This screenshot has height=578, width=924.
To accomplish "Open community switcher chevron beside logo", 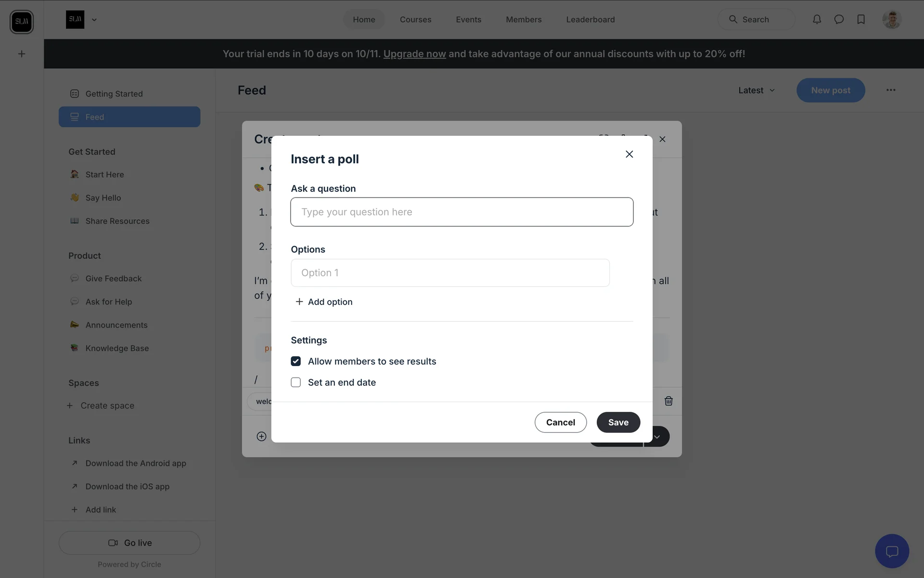I will coord(94,20).
